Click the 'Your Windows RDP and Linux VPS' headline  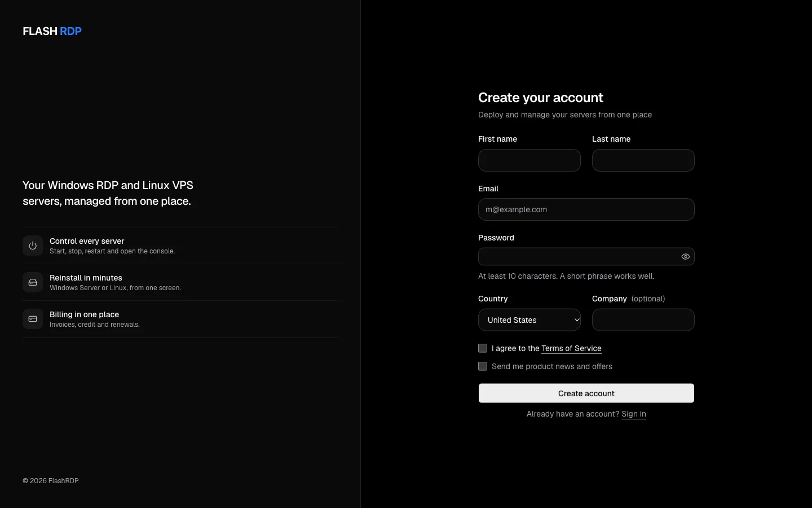point(108,193)
